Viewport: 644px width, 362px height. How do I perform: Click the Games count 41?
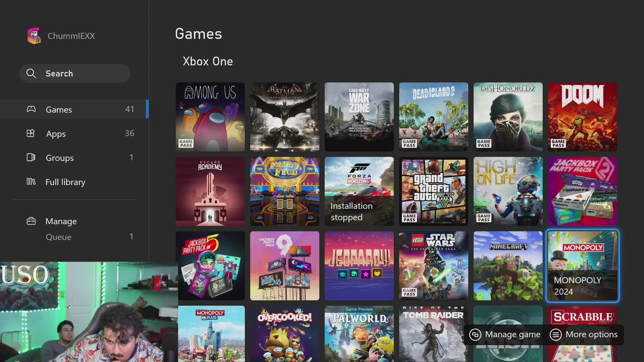pos(130,109)
